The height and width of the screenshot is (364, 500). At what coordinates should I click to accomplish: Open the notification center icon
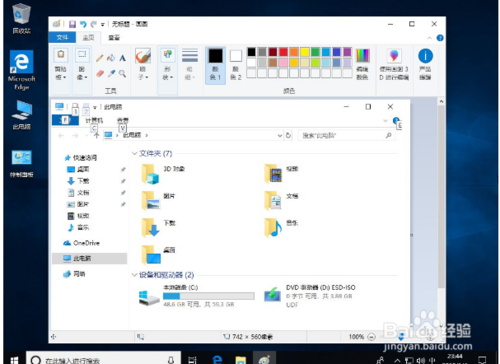(482, 360)
